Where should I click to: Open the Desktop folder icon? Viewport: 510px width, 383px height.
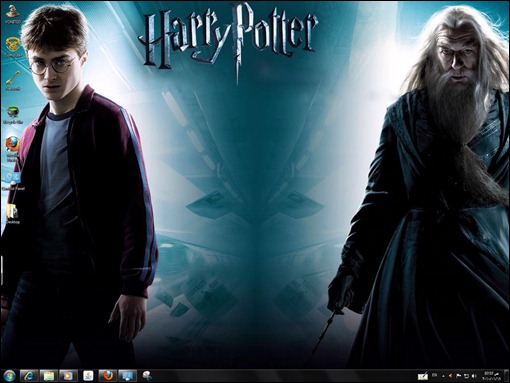click(13, 214)
